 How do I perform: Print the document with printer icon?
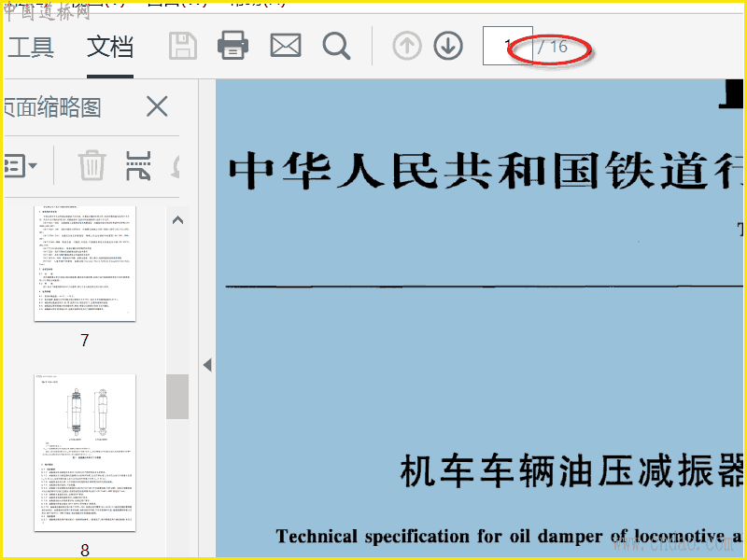pyautogui.click(x=233, y=46)
